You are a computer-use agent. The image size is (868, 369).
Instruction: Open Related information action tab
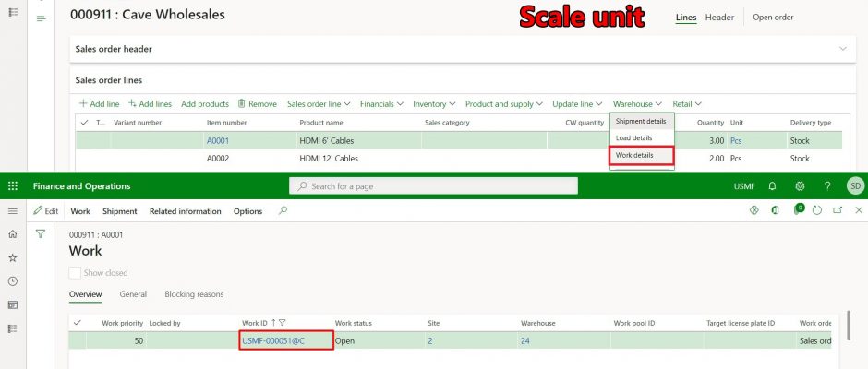tap(185, 210)
